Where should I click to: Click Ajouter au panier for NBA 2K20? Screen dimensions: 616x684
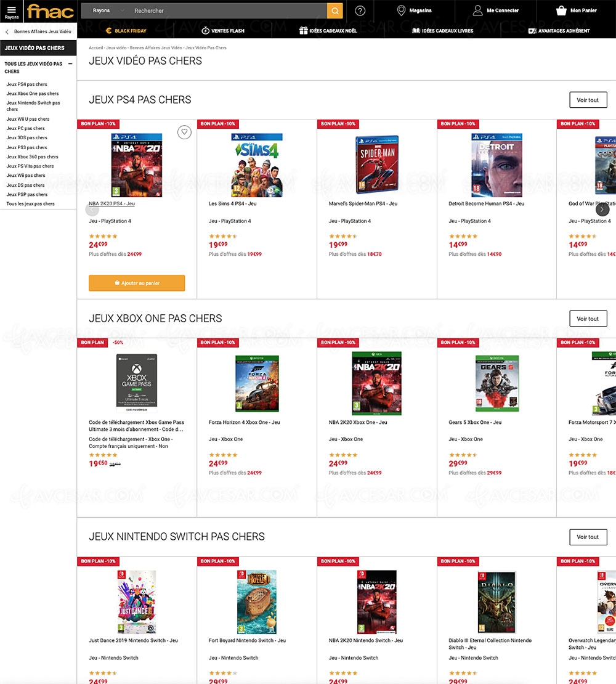point(137,283)
